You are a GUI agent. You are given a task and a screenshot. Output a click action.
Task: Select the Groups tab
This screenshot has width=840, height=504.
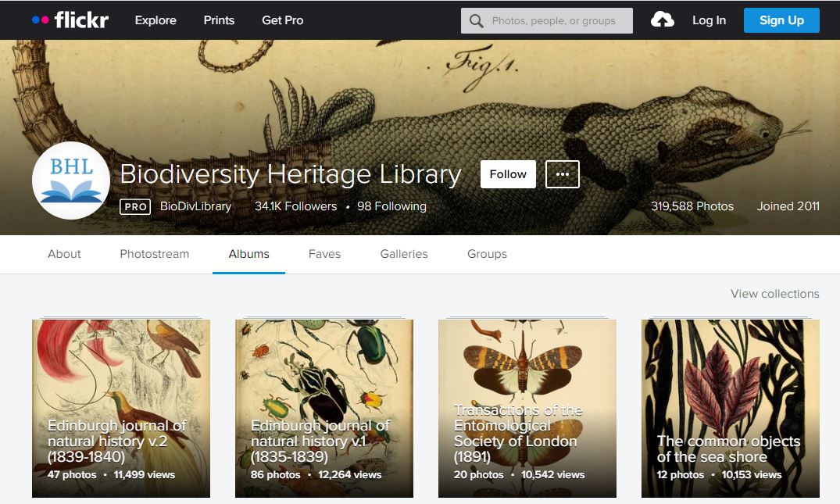pos(487,253)
